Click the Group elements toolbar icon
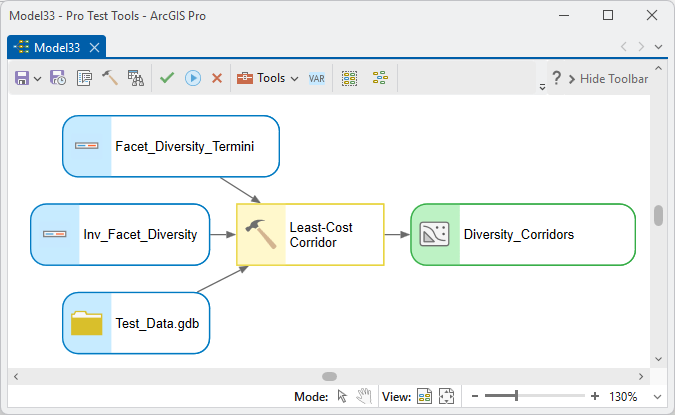The height and width of the screenshot is (415, 675). pos(349,78)
